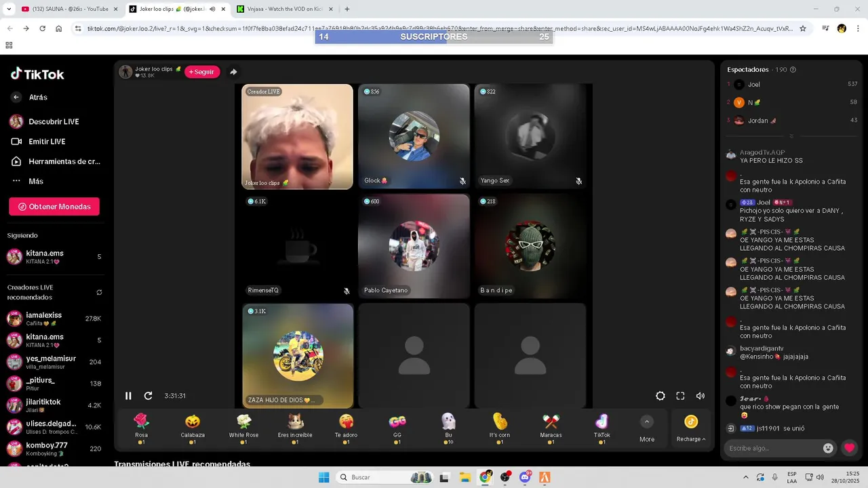Bookmark this page with the star icon

click(x=803, y=28)
